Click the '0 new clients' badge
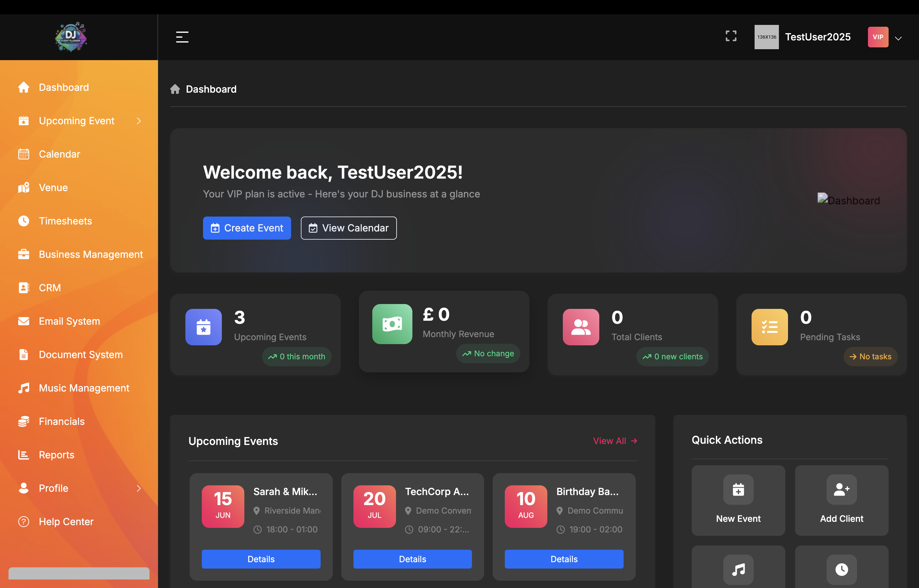 pyautogui.click(x=672, y=357)
